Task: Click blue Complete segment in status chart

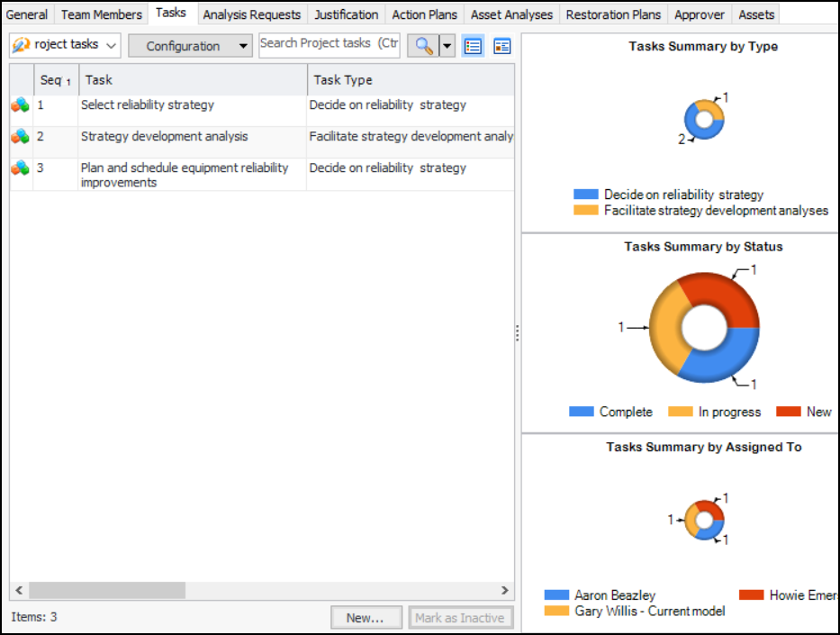Action: click(723, 358)
